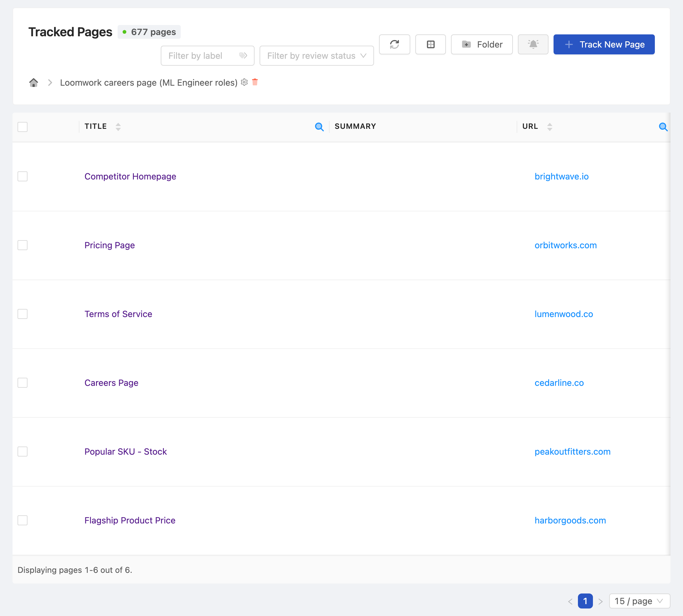This screenshot has width=683, height=616.
Task: Go to the home breadcrumb icon
Action: pyautogui.click(x=33, y=83)
